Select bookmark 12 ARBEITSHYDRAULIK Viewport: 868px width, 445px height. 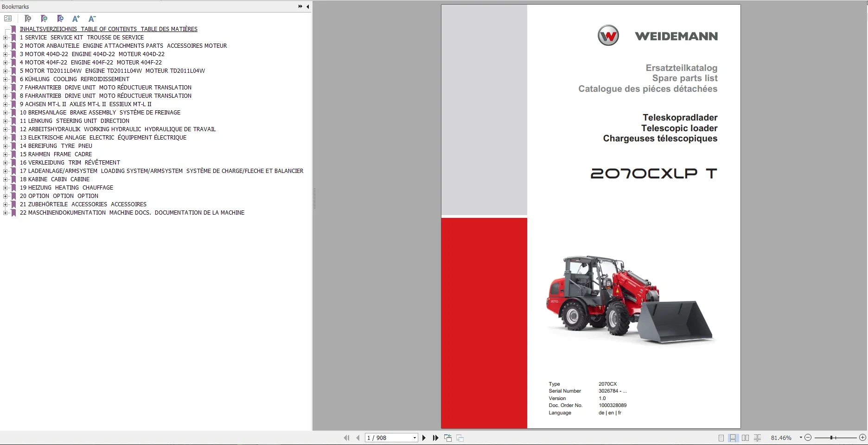coord(118,129)
